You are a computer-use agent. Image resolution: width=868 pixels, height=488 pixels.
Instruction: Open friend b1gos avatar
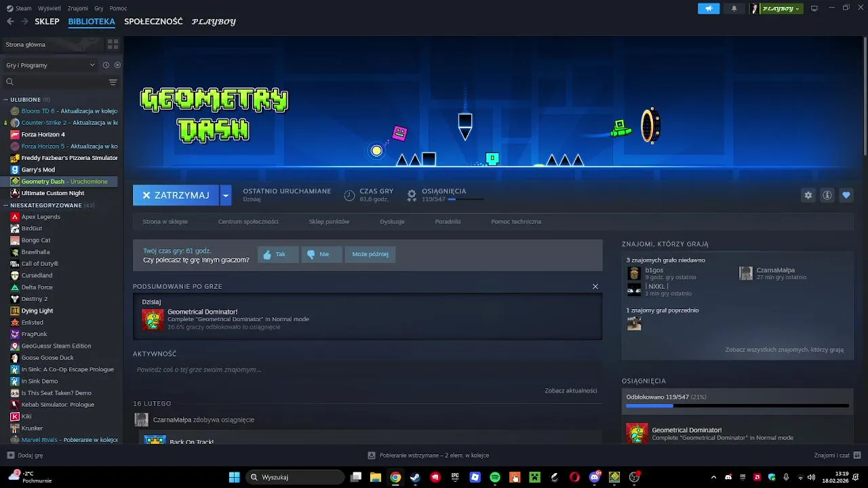click(634, 273)
